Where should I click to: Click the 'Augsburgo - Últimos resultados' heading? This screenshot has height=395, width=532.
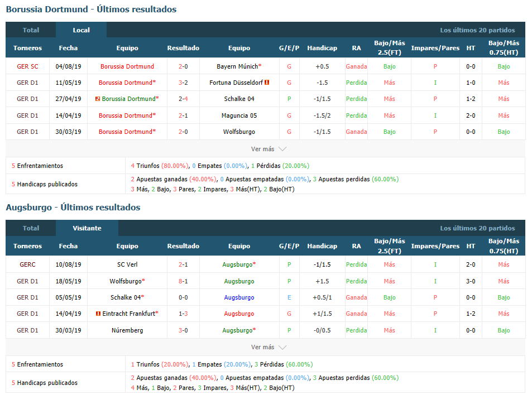tap(73, 207)
